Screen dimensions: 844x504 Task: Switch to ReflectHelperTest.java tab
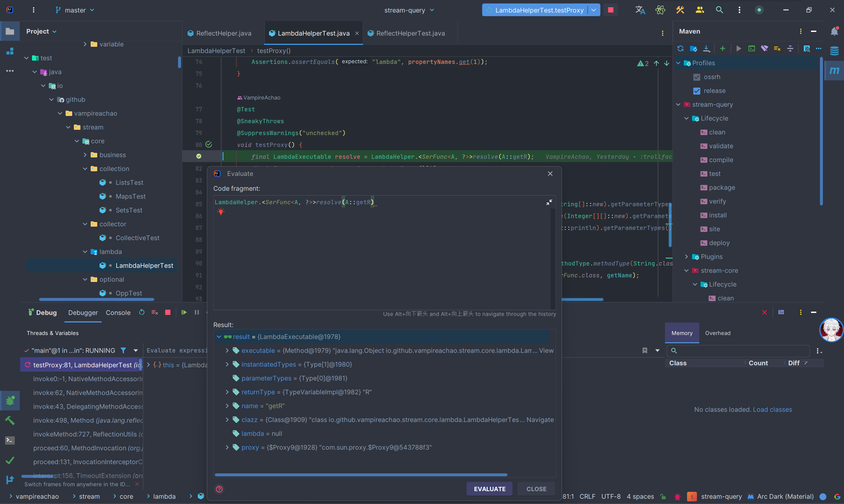410,33
